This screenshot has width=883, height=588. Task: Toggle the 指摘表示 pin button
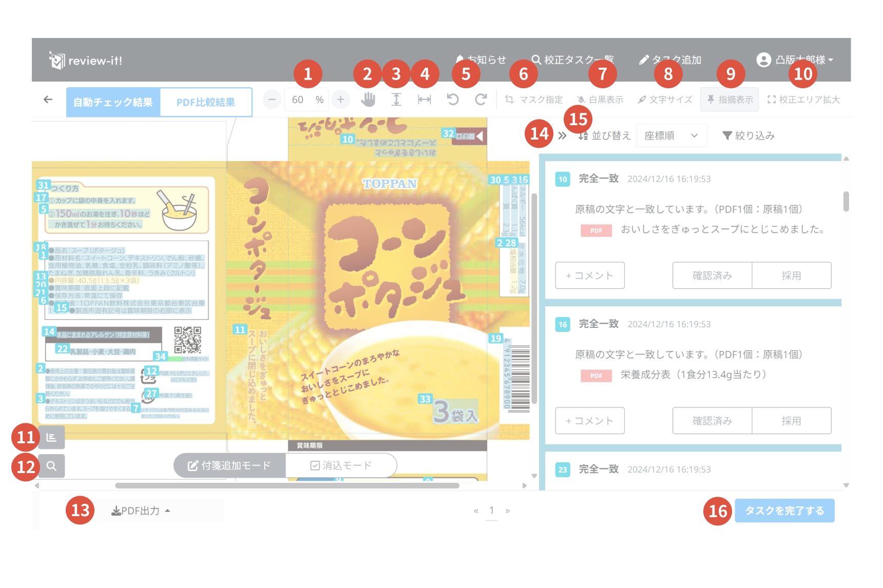(x=730, y=100)
